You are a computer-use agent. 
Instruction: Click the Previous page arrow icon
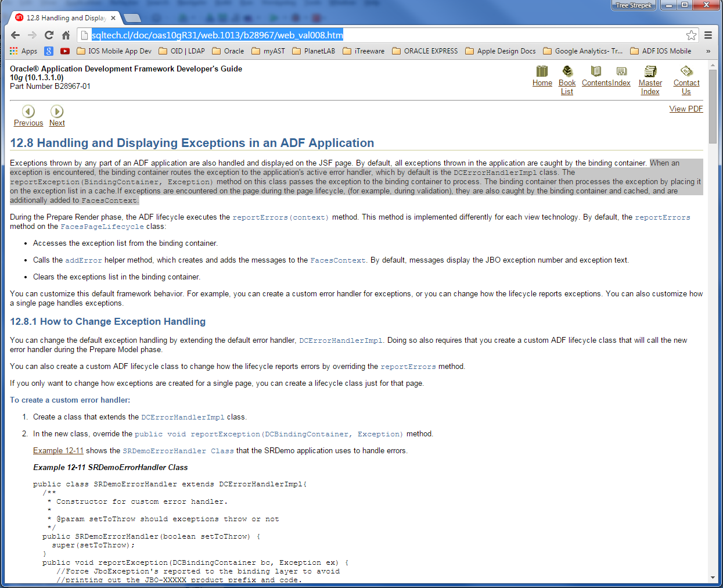pyautogui.click(x=28, y=111)
